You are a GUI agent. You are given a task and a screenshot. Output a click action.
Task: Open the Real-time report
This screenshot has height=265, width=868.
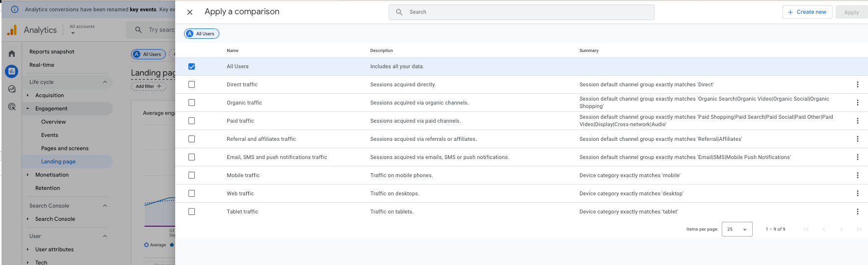(42, 65)
